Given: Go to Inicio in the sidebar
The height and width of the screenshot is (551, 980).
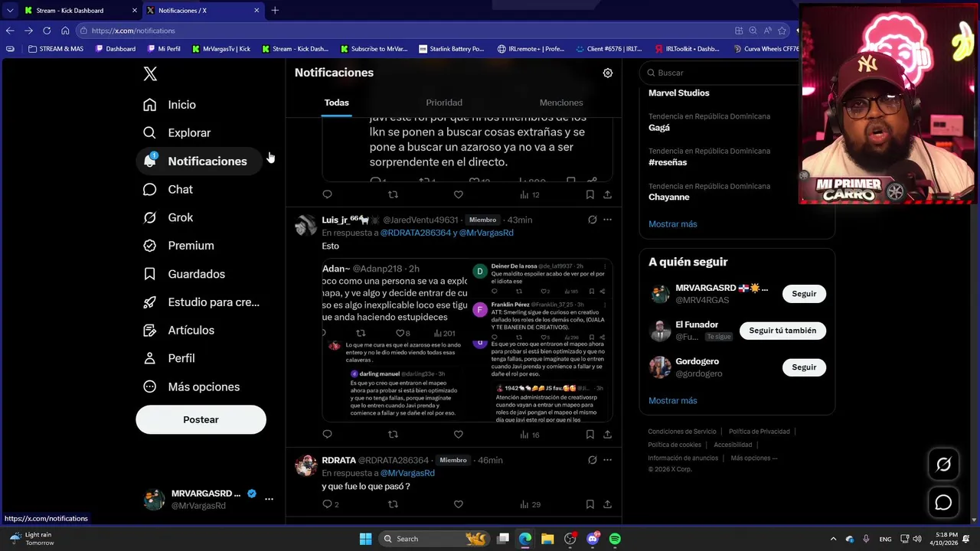Looking at the screenshot, I should [170, 105].
